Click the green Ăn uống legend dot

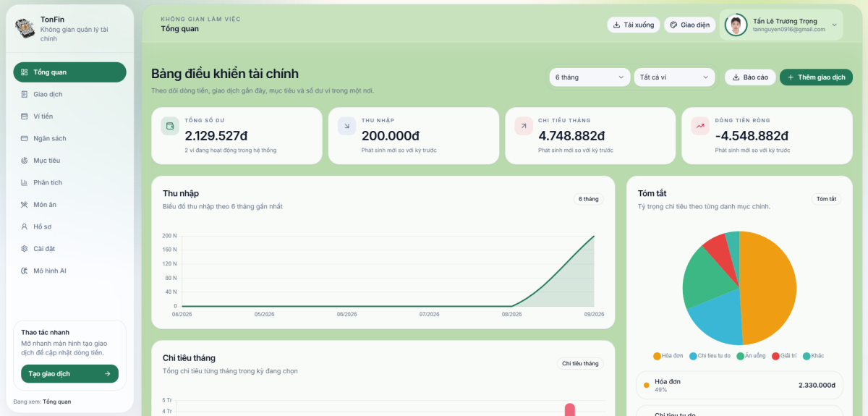[740, 356]
